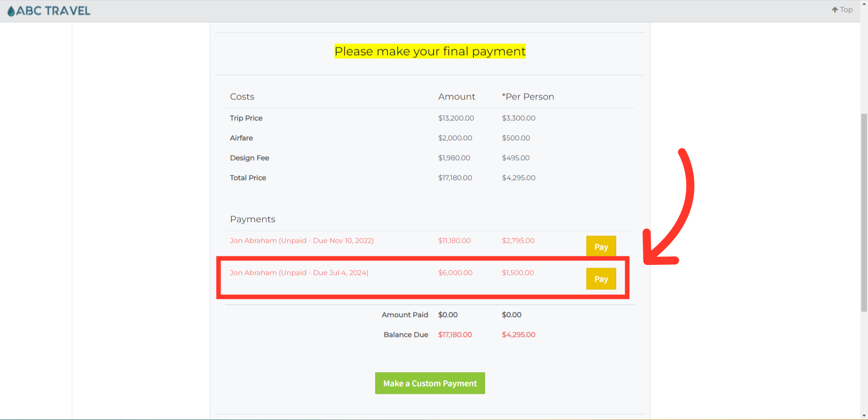Open the Jon Abraham payment due Jul 4, 2024
The width and height of the screenshot is (868, 420).
pyautogui.click(x=299, y=273)
